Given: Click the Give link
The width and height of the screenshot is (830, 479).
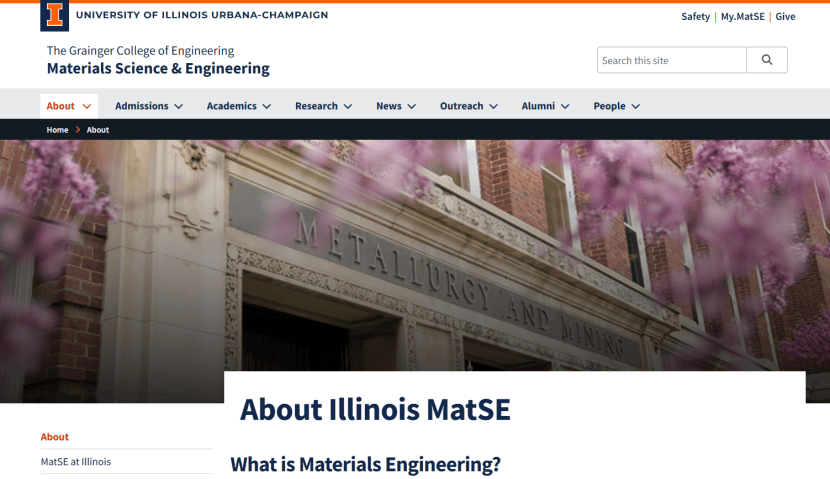Looking at the screenshot, I should pyautogui.click(x=785, y=17).
